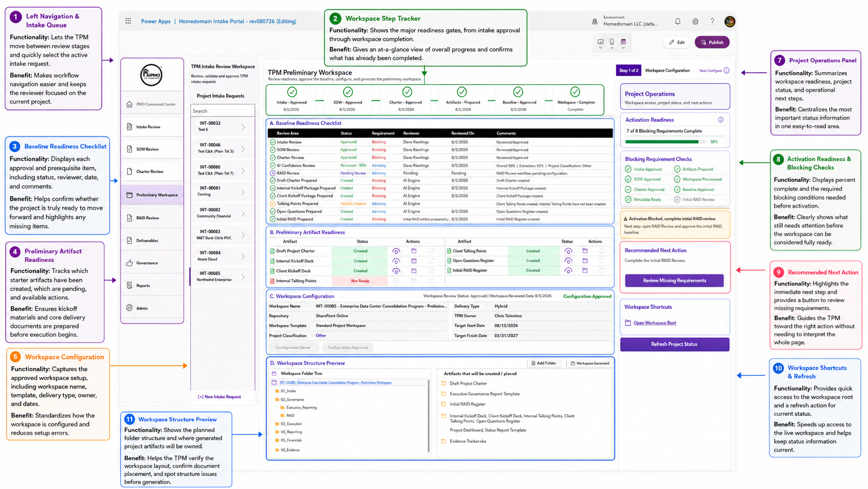Open dropdown arrow under desktop preview icon
This screenshot has width=868, height=489.
click(x=601, y=48)
